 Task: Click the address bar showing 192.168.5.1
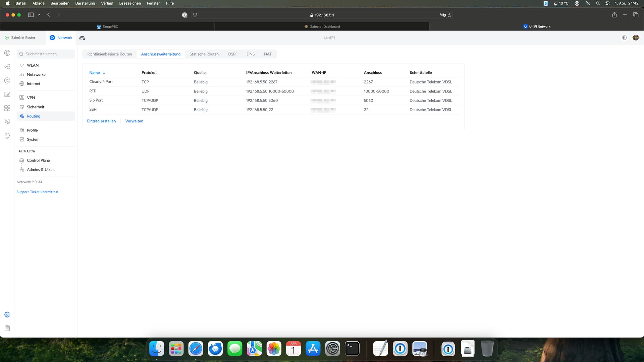click(322, 15)
